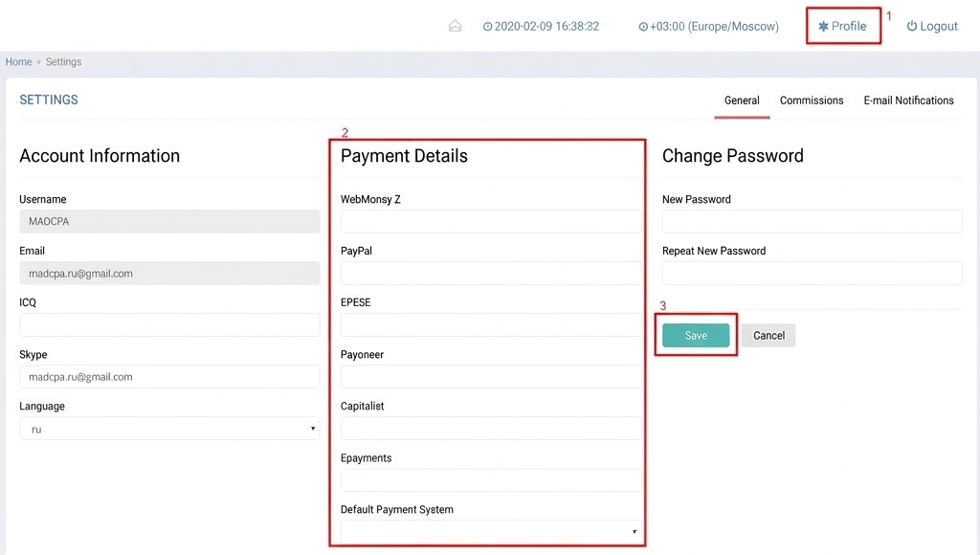Click the timezone clock icon
This screenshot has width=980, height=555.
click(x=642, y=26)
